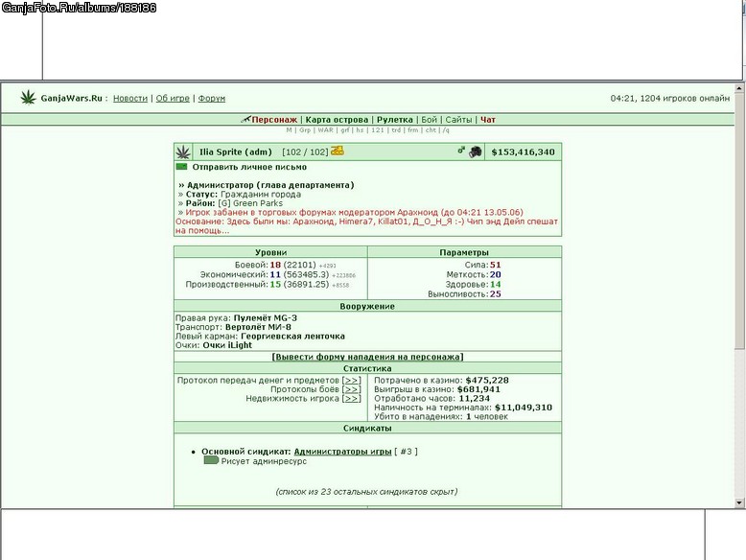Open Протокол передач денег и предметов >> link
The height and width of the screenshot is (560, 746).
(x=352, y=380)
